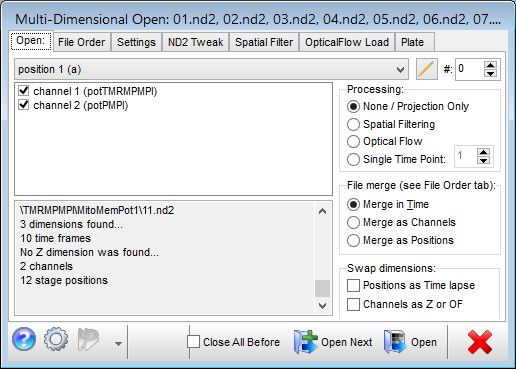This screenshot has height=369, width=516.
Task: Click the log panel scrollbar down arrow
Action: 322,305
